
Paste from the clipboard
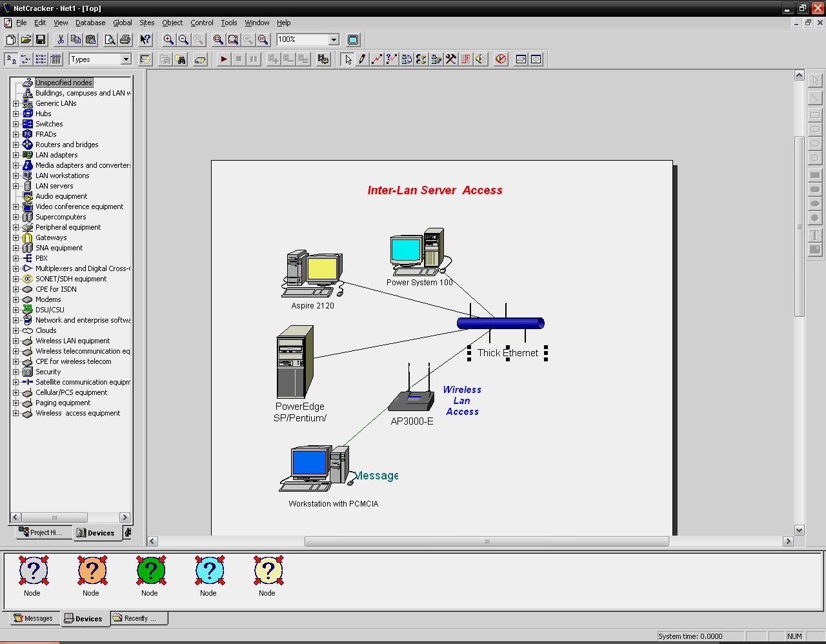pyautogui.click(x=90, y=40)
